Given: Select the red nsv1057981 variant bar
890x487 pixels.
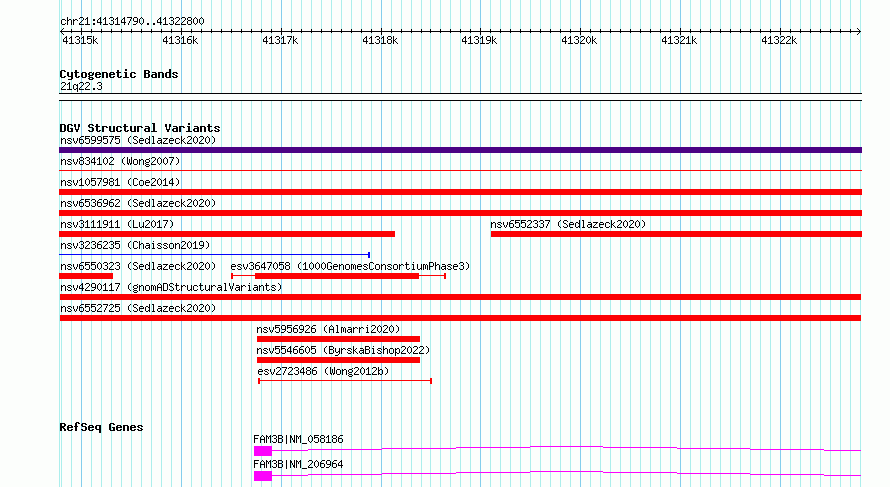Looking at the screenshot, I should point(460,192).
